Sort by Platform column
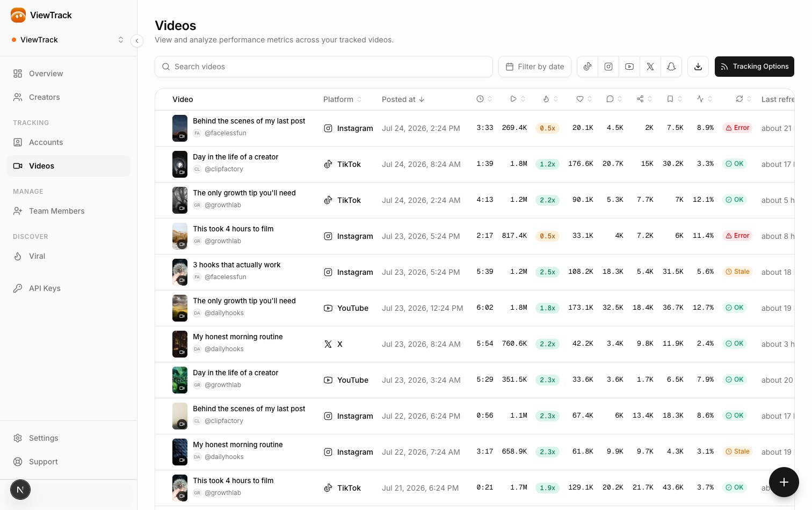The height and width of the screenshot is (510, 812). pyautogui.click(x=343, y=99)
